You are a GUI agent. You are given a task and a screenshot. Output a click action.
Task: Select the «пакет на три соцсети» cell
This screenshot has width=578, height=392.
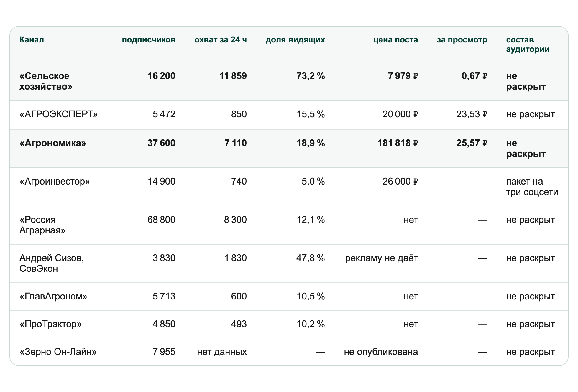click(x=532, y=187)
